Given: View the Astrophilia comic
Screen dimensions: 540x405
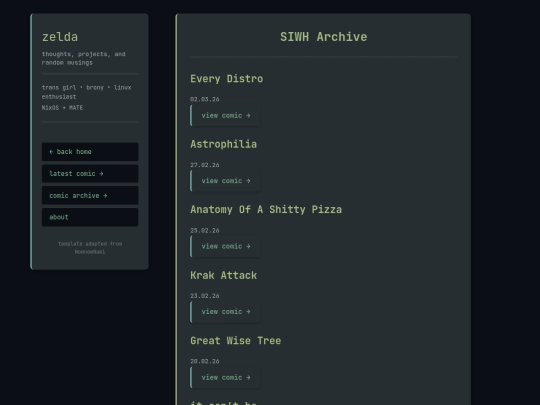Looking at the screenshot, I should click(x=225, y=181).
